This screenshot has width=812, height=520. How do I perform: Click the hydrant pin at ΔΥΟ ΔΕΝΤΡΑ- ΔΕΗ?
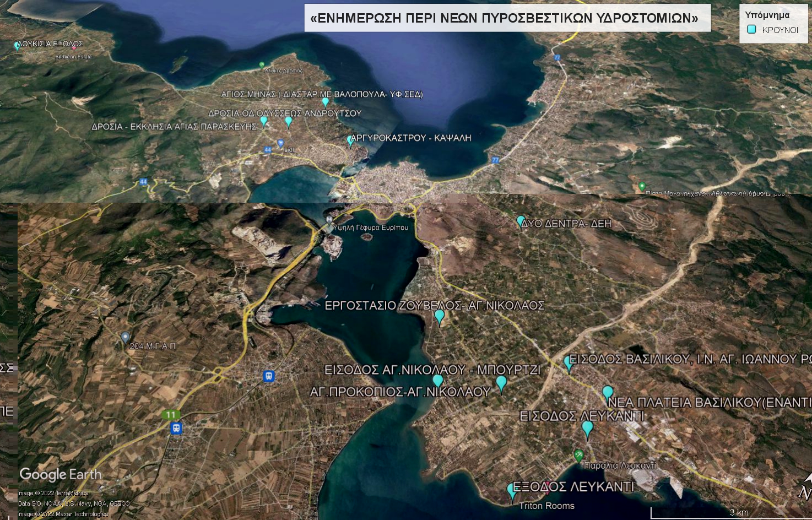coord(521,221)
